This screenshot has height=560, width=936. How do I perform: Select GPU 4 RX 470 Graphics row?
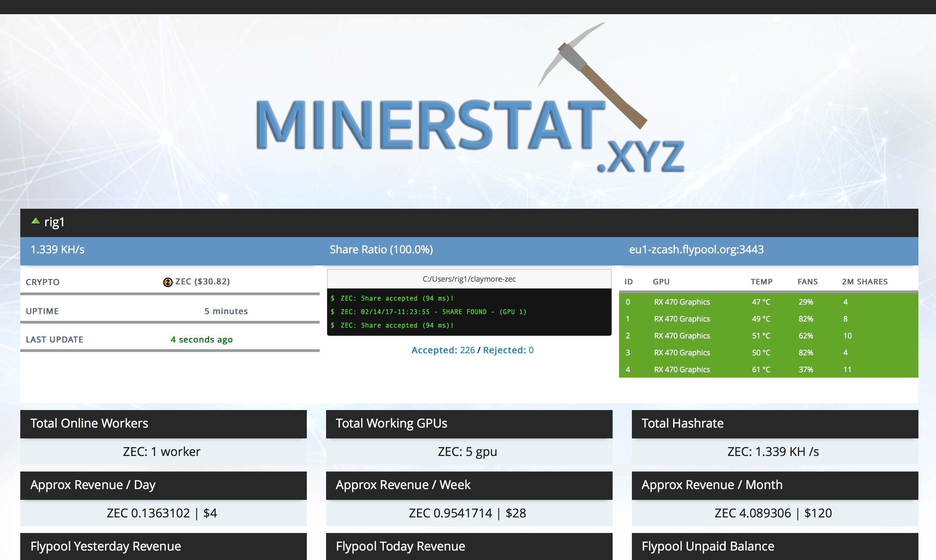768,370
